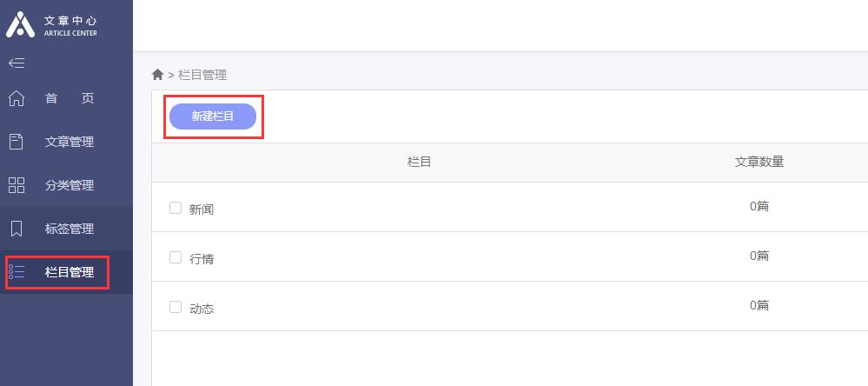Viewport: 868px width, 386px height.
Task: Click the 文章数量 column header
Action: coord(759,162)
